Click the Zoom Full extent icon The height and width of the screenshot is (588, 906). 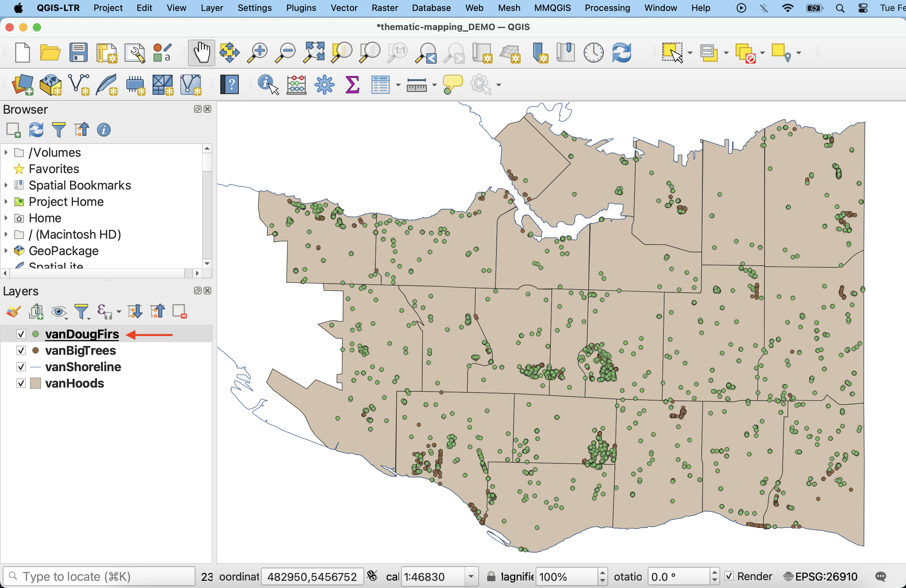click(x=313, y=53)
